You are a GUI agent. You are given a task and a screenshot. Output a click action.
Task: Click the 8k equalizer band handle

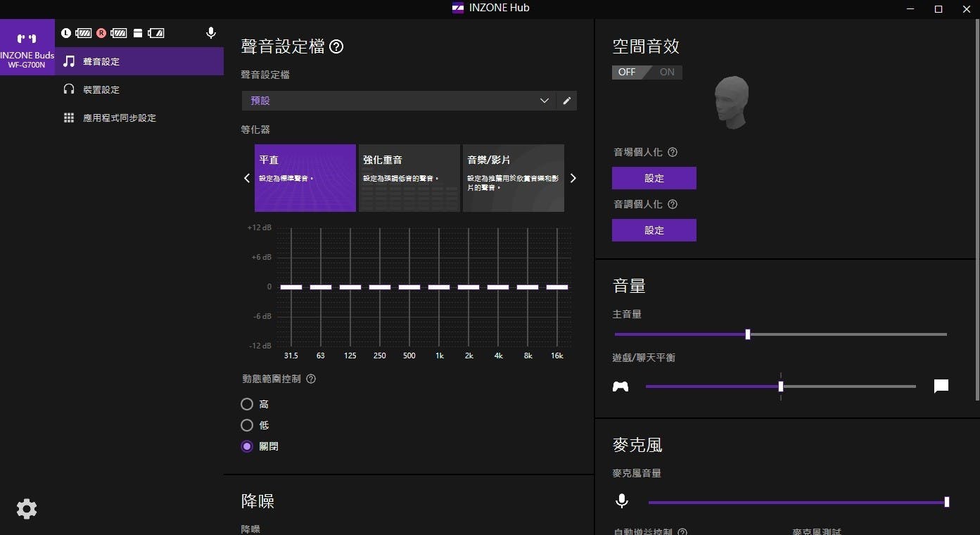point(528,287)
